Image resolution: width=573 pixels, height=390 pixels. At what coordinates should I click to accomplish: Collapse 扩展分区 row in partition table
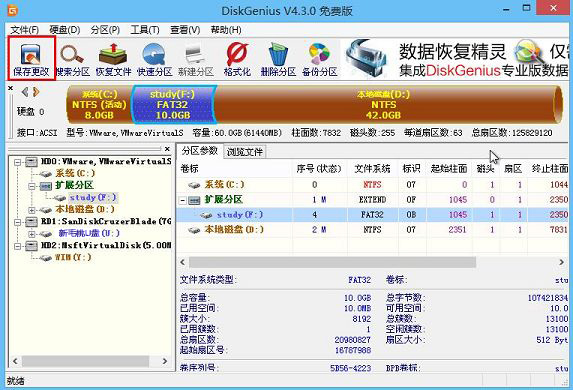[183, 200]
